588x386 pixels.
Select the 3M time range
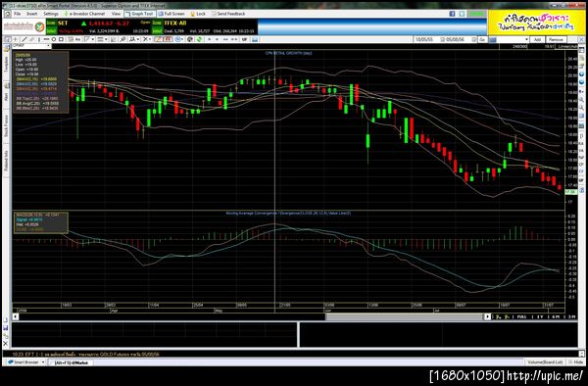571,317
